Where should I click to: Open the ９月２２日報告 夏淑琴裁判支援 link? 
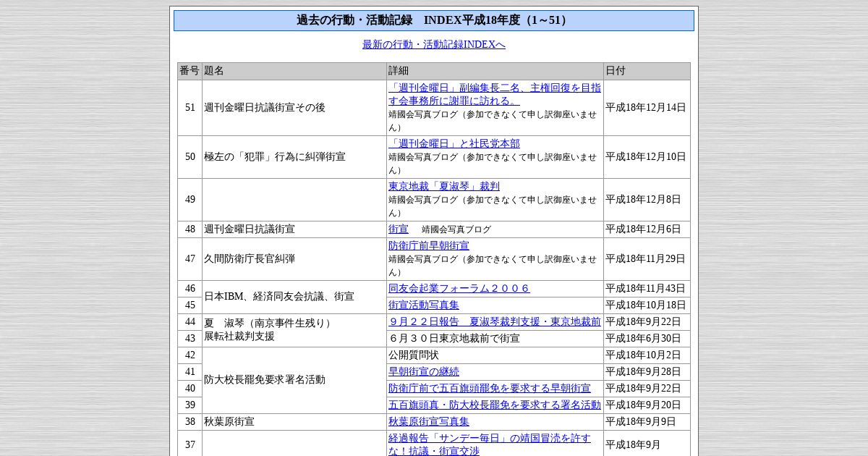[x=495, y=321]
